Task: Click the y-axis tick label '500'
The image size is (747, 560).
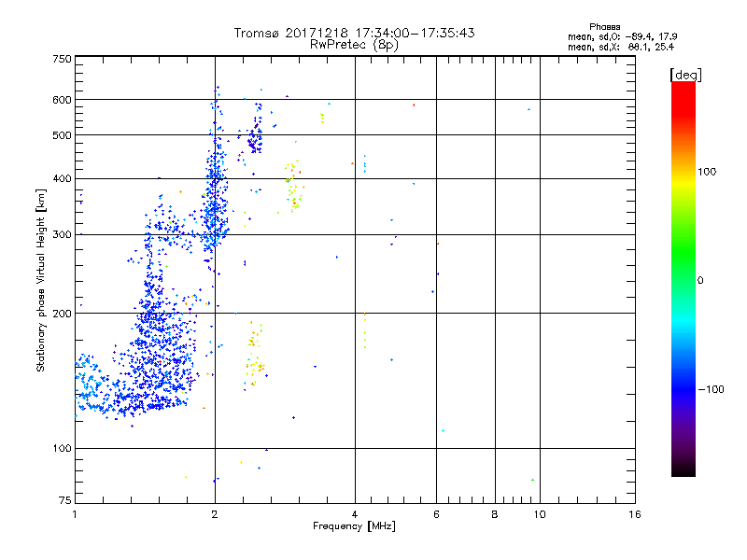Action: (x=62, y=135)
